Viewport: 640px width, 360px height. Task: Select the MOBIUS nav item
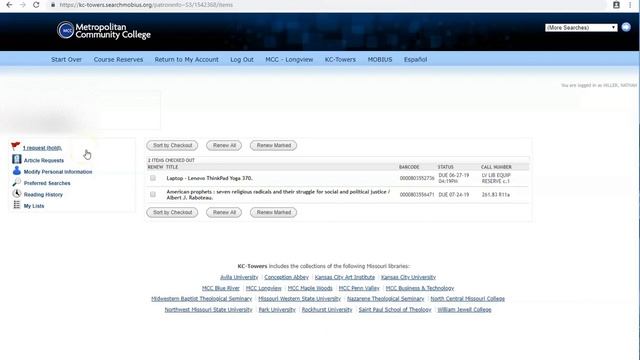[380, 59]
